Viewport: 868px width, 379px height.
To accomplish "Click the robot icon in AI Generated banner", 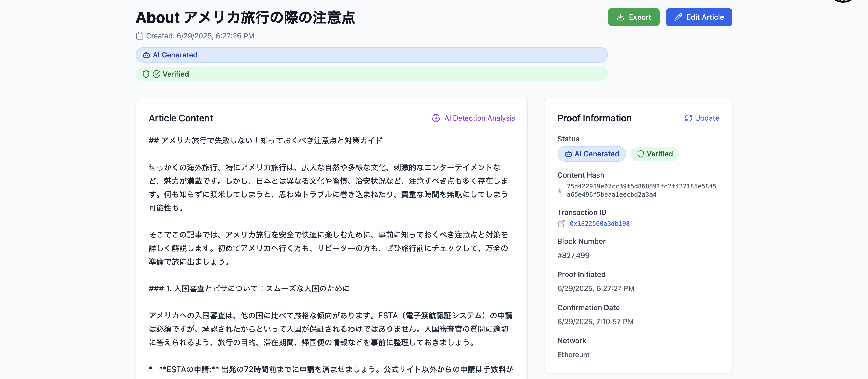I will [x=146, y=55].
